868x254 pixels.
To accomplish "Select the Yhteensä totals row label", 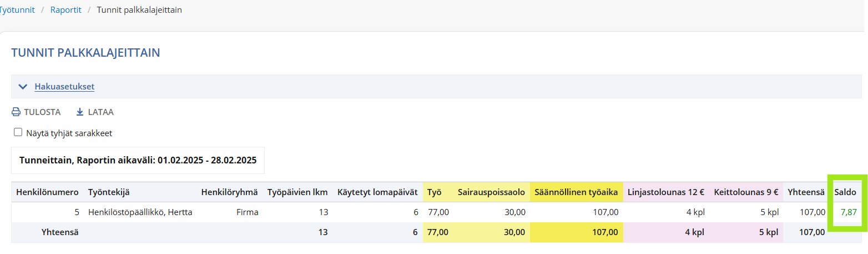I will tap(60, 232).
